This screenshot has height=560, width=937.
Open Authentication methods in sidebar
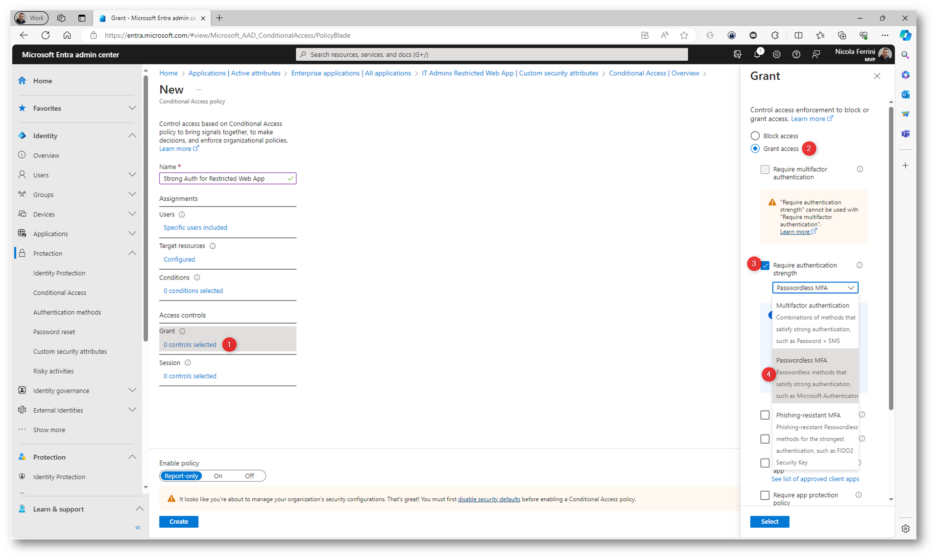(67, 312)
